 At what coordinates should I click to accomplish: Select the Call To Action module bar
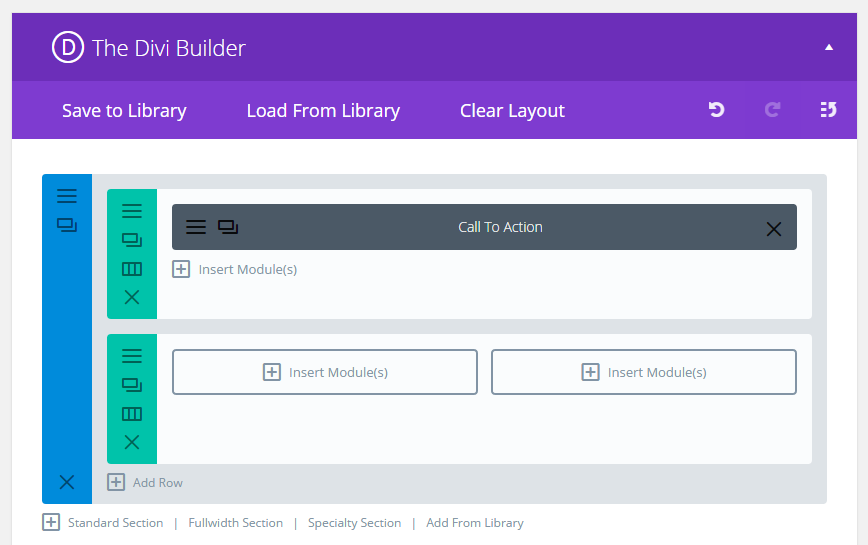pyautogui.click(x=484, y=227)
